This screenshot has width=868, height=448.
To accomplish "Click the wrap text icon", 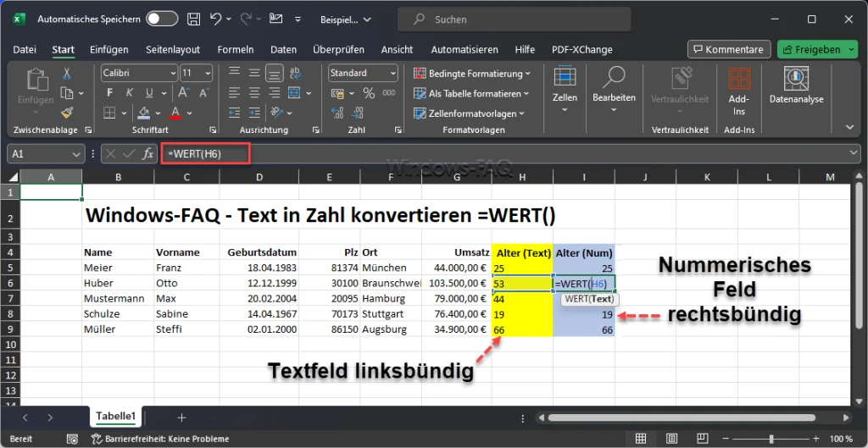I will click(294, 73).
